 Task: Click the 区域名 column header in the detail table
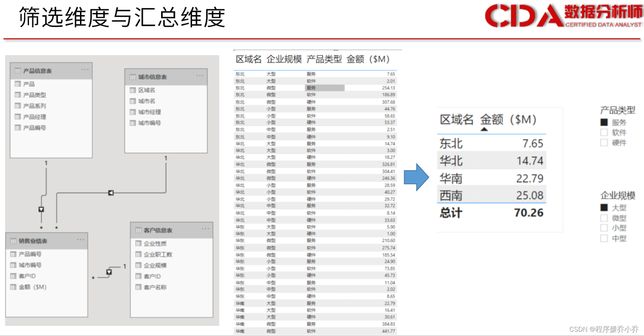[x=248, y=59]
